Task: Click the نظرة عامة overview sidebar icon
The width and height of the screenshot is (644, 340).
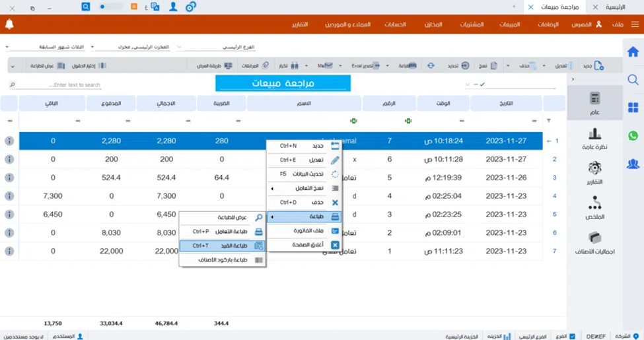Action: (594, 138)
